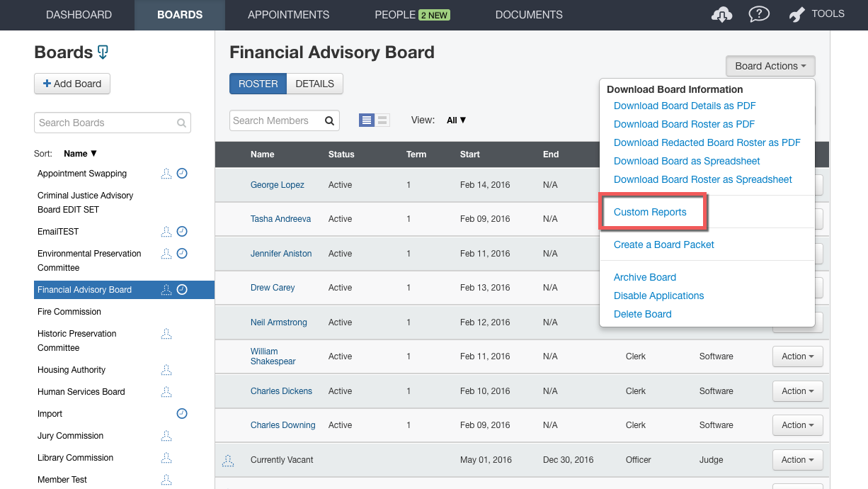
Task: Choose Download Board Roster as Spreadsheet
Action: click(703, 179)
